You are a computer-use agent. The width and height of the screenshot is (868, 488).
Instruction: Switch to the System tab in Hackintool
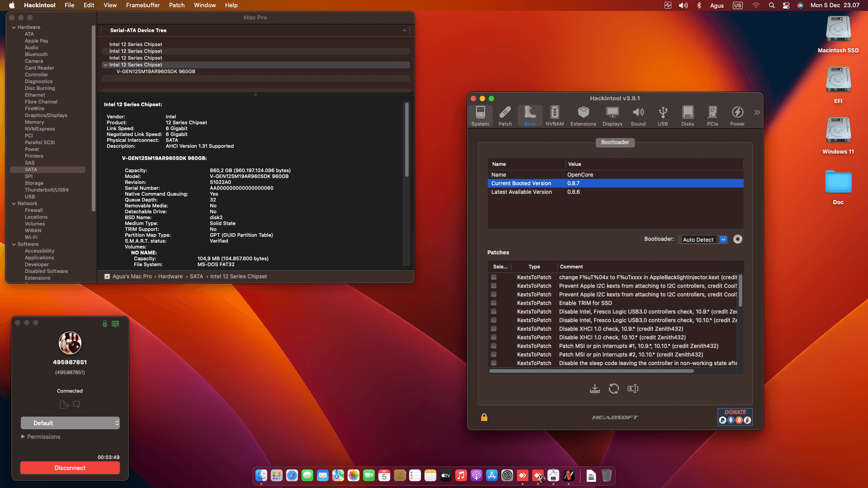click(480, 116)
